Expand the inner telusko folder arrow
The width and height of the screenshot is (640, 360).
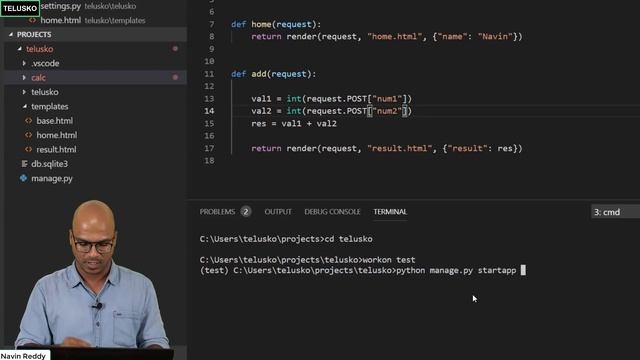24,92
